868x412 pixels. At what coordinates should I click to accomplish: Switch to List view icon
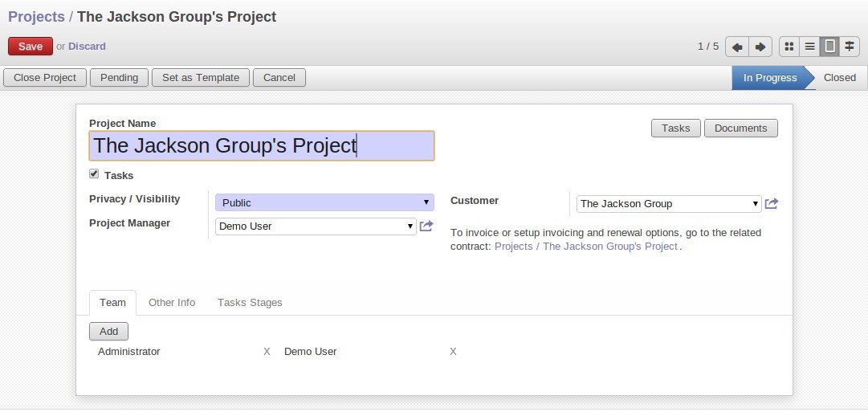click(x=809, y=47)
